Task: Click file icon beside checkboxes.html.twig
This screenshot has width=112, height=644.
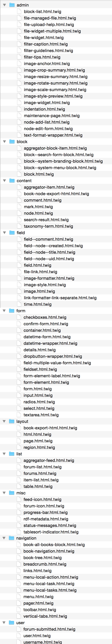Action: point(19,317)
